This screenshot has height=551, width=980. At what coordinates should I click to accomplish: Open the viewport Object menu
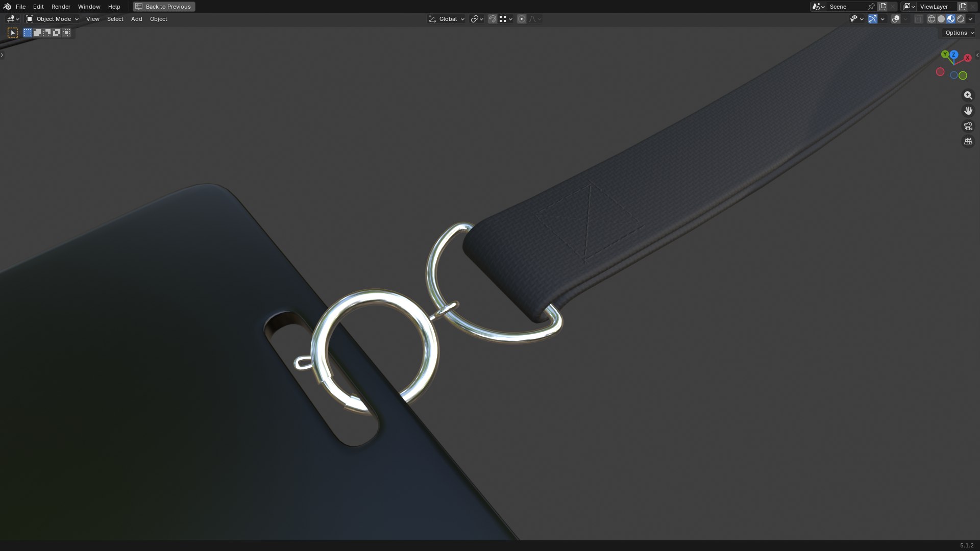point(158,19)
